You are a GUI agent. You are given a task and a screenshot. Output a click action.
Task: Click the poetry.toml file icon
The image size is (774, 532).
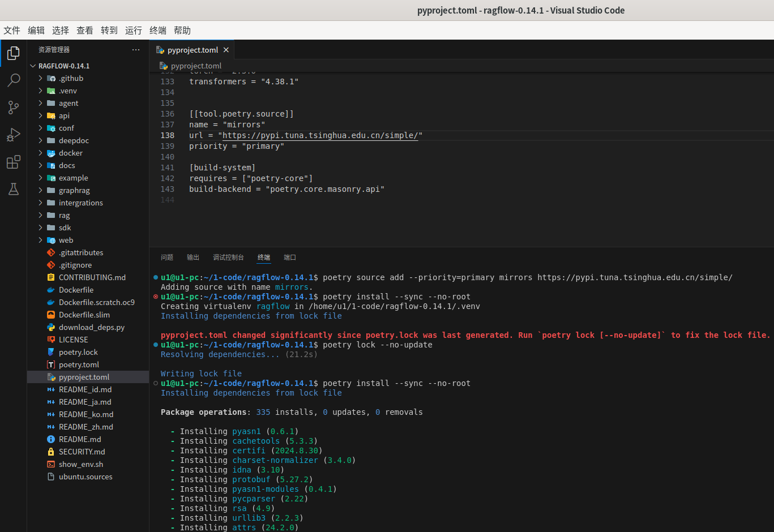[51, 364]
